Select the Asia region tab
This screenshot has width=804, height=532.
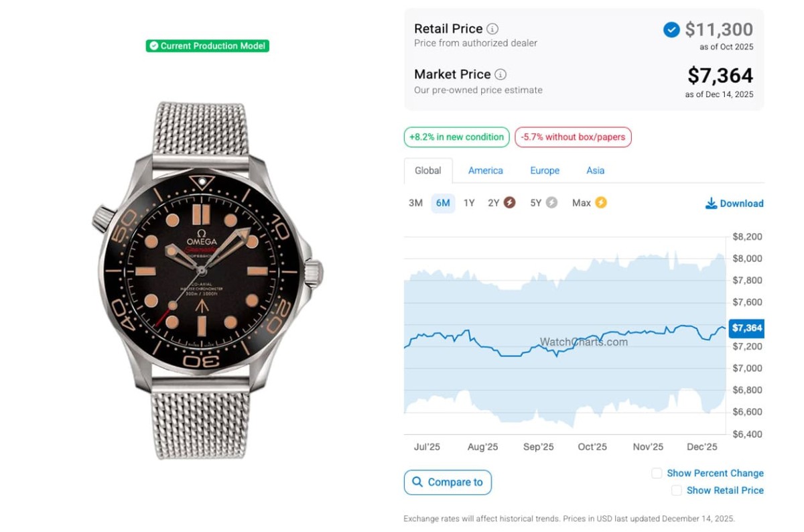click(x=596, y=171)
